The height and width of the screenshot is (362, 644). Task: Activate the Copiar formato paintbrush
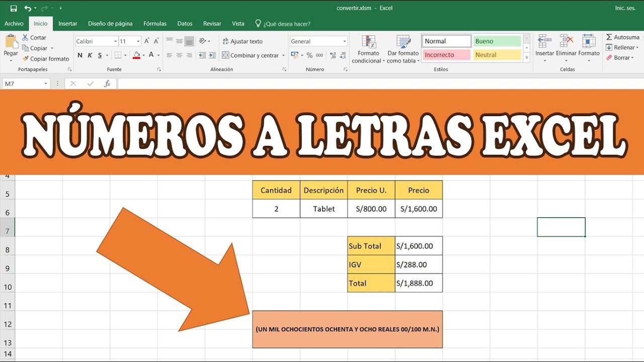tap(25, 59)
